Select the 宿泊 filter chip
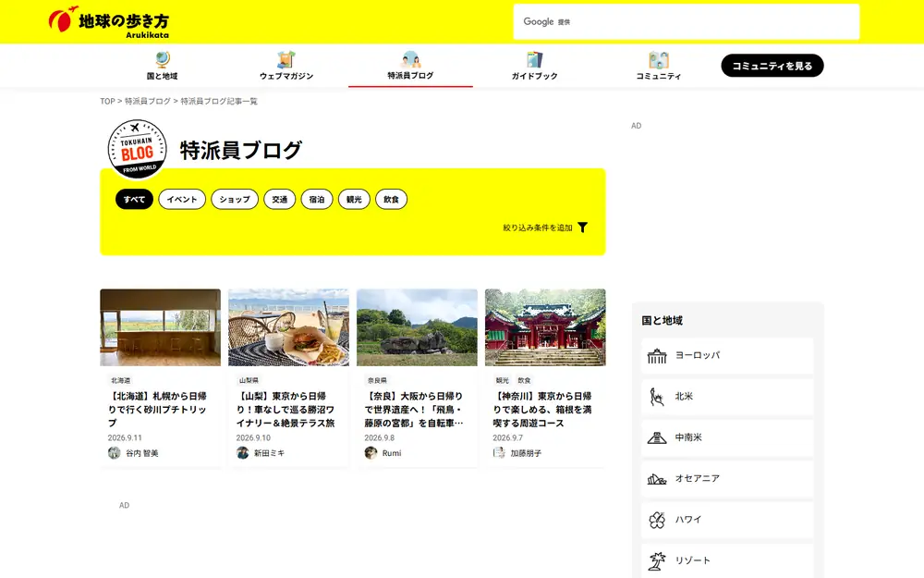 (317, 200)
